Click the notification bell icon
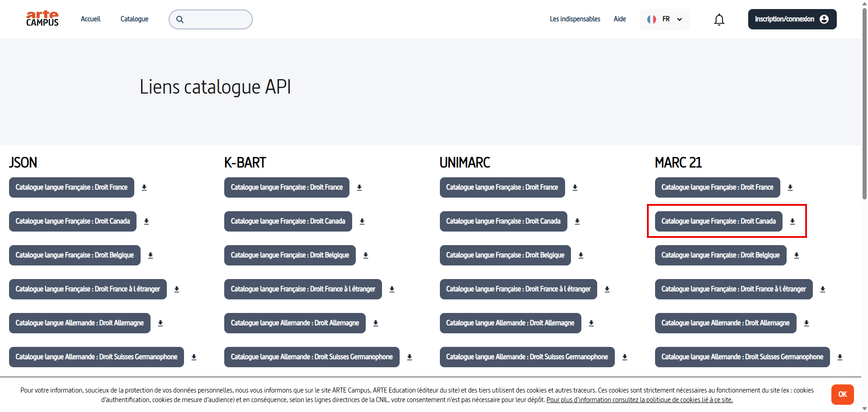This screenshot has height=412, width=868. 719,19
